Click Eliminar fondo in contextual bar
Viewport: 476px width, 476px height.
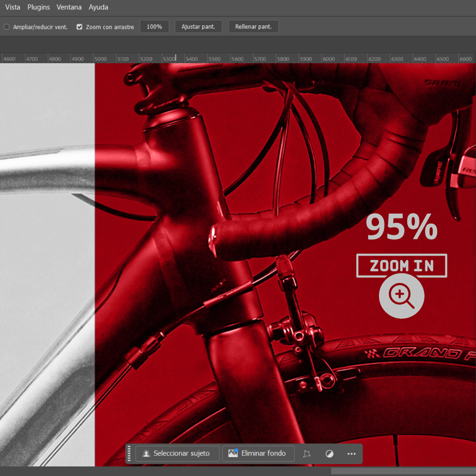point(258,453)
